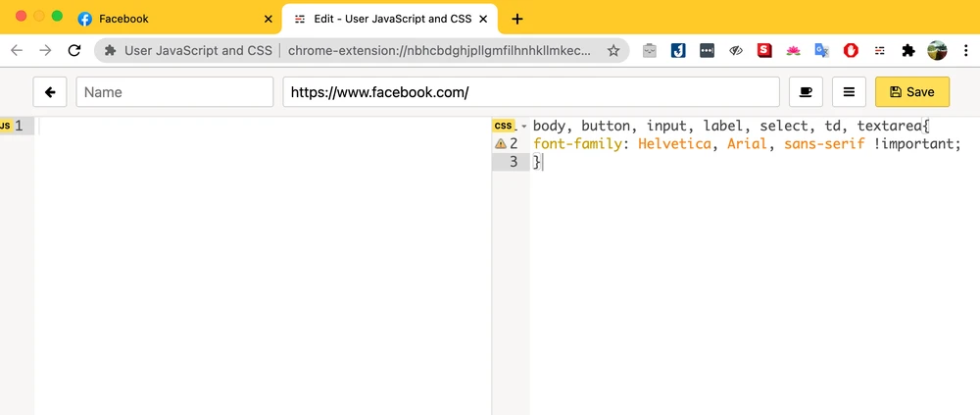Bookmark this page with the star icon
Image resolution: width=980 pixels, height=415 pixels.
tap(613, 50)
